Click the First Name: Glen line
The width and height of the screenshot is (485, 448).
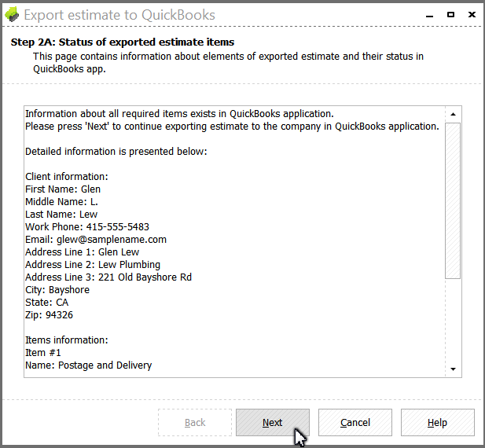63,189
